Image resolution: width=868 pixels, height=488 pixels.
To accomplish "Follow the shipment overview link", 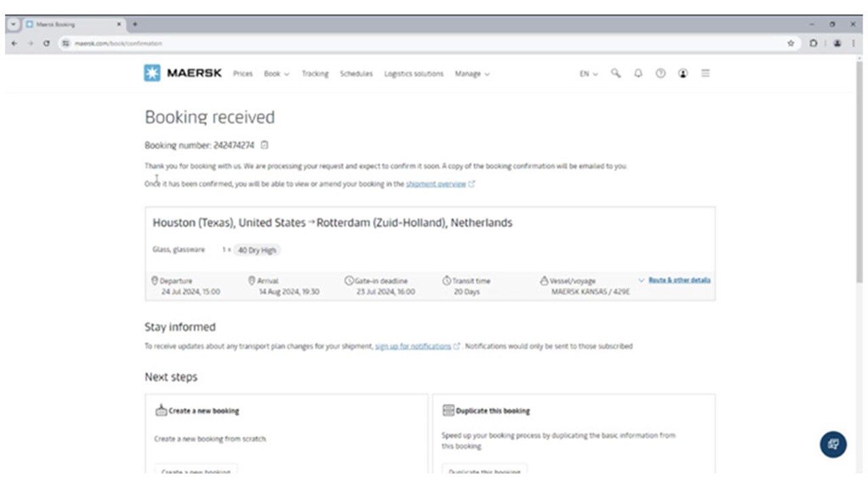I will [x=436, y=184].
